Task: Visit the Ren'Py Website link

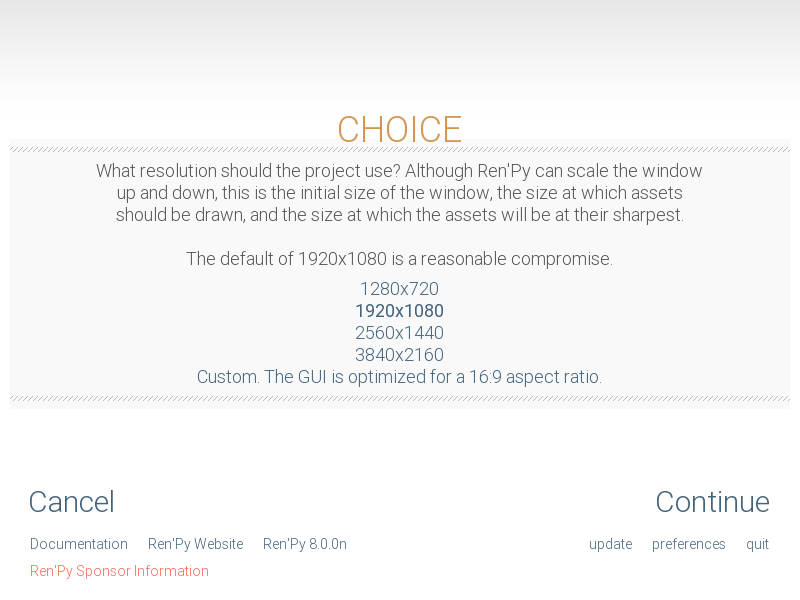Action: pyautogui.click(x=195, y=544)
